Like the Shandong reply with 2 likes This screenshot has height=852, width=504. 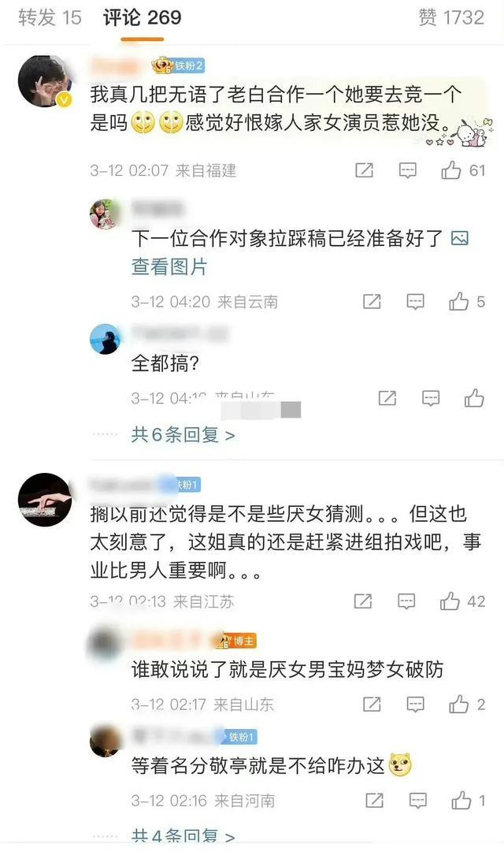pyautogui.click(x=459, y=704)
